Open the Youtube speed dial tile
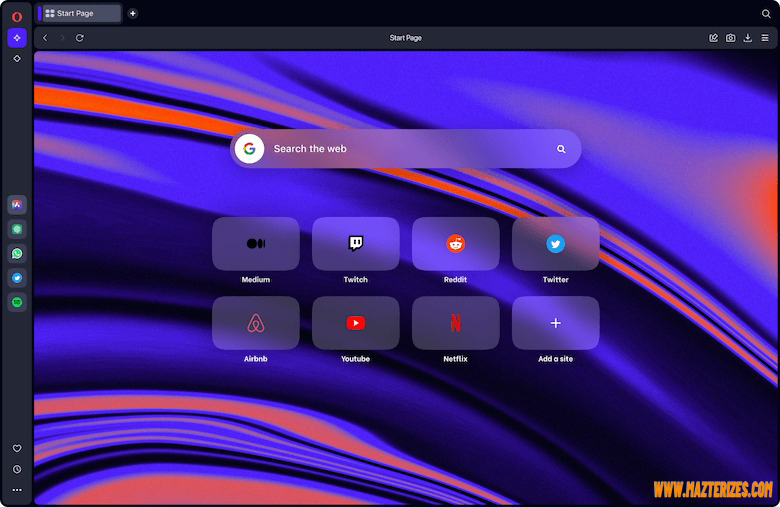This screenshot has height=507, width=780. pos(356,323)
